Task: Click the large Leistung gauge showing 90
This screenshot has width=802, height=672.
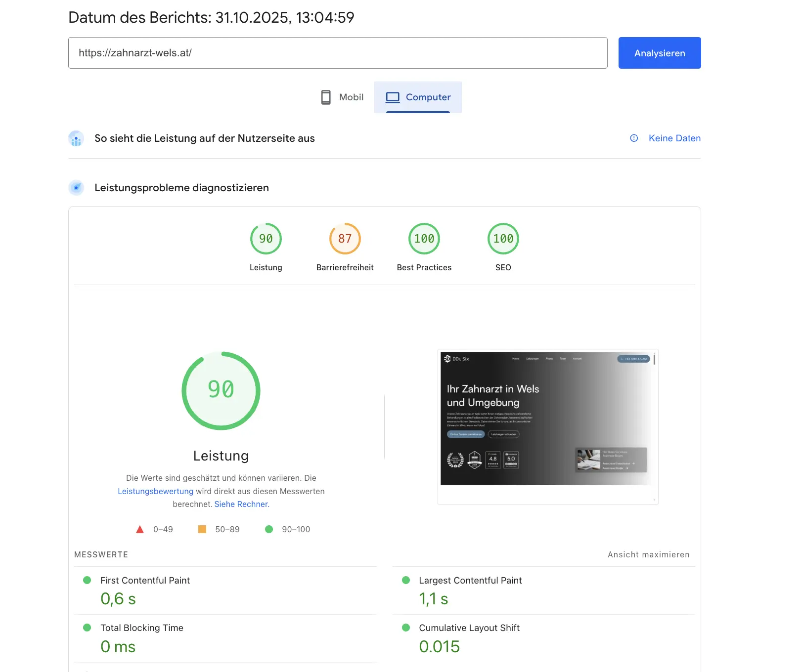Action: pos(221,390)
